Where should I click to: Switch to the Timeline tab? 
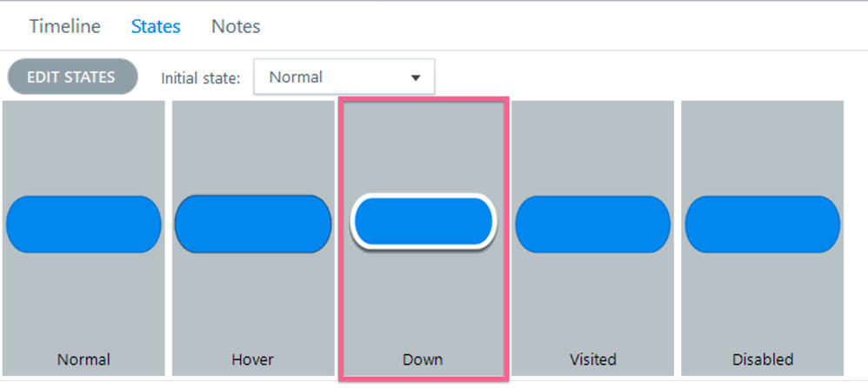(64, 26)
